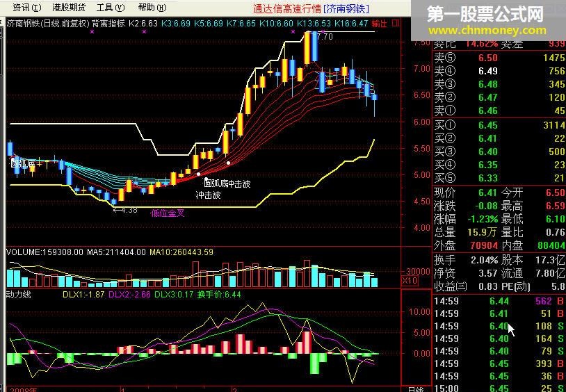Click the 2008年 date label on time axis

coord(24,389)
